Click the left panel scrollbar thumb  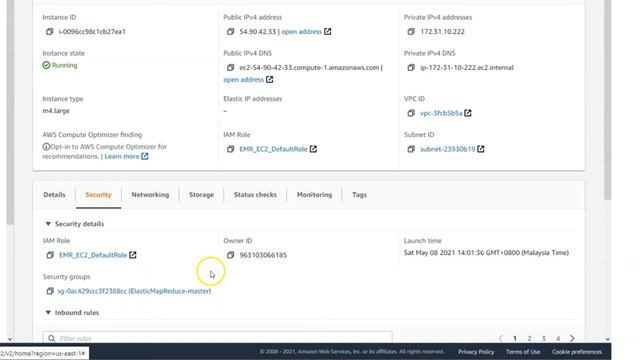tap(11, 112)
